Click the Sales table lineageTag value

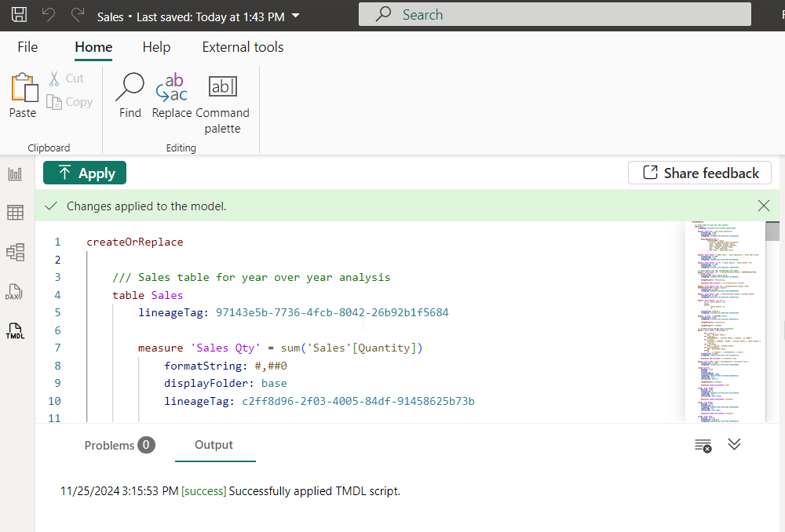332,313
